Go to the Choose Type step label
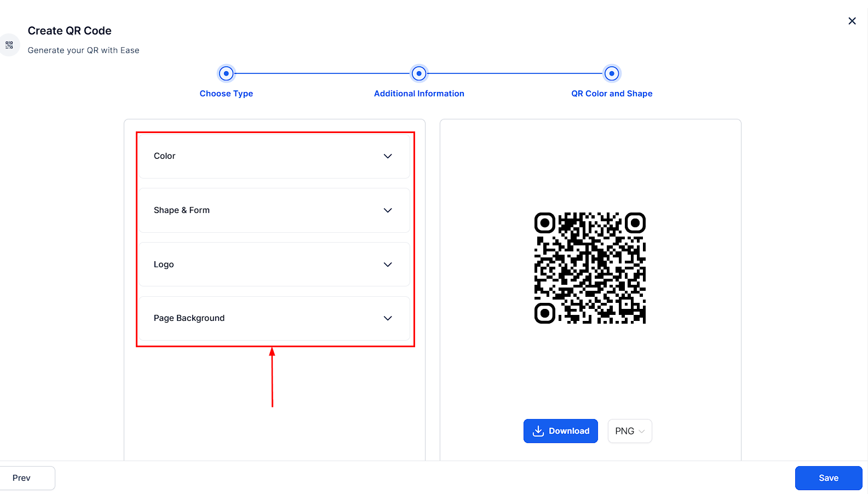This screenshot has width=868, height=494. [226, 94]
